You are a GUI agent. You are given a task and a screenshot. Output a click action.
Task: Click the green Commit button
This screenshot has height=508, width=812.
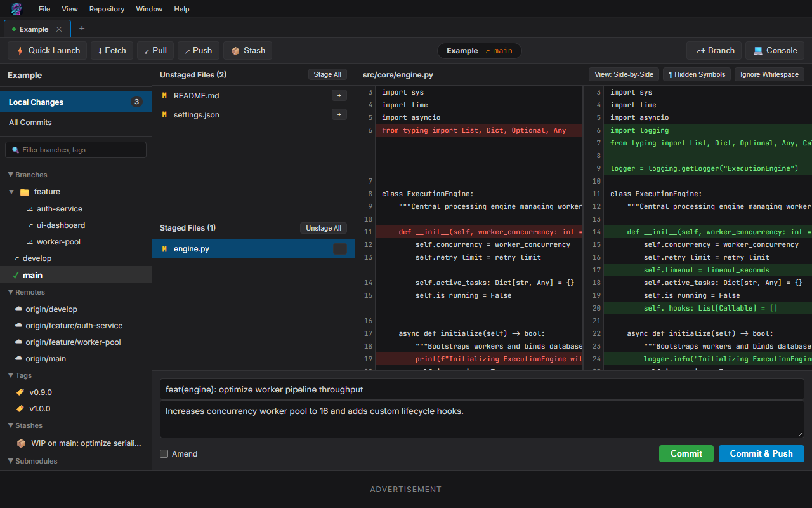pos(686,454)
